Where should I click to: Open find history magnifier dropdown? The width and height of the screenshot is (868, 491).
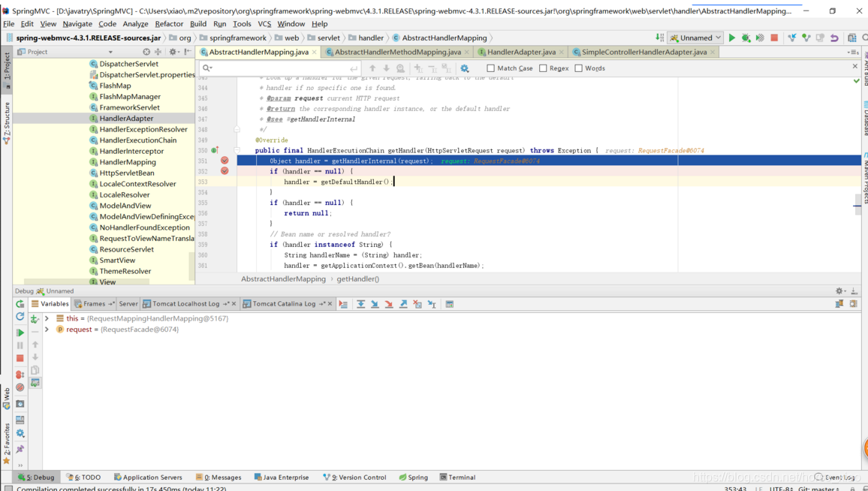point(207,68)
